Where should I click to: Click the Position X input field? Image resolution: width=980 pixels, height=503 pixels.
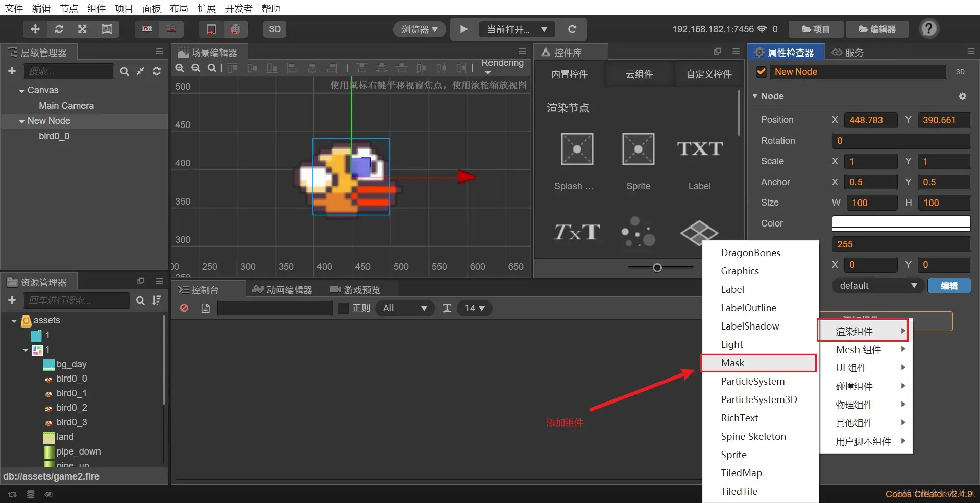point(870,120)
